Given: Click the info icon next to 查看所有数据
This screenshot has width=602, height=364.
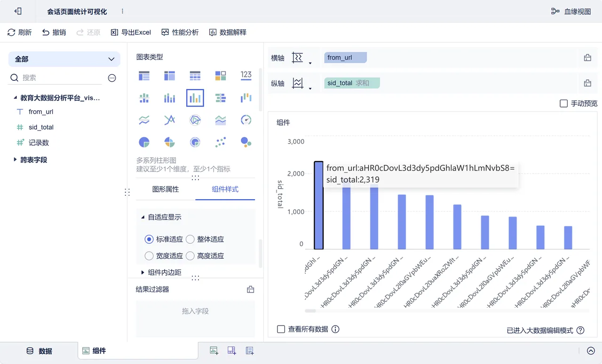Looking at the screenshot, I should tap(335, 329).
